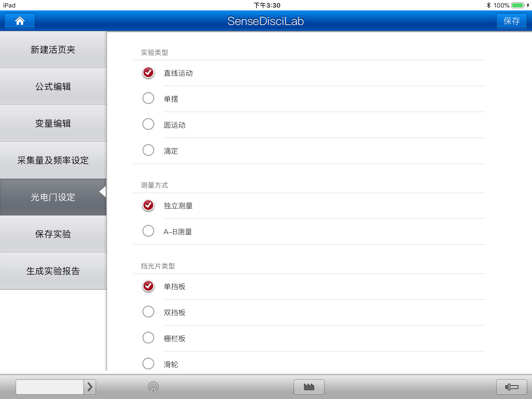Image resolution: width=532 pixels, height=399 pixels.
Task: Open 变量编辑 sidebar item
Action: tap(53, 123)
